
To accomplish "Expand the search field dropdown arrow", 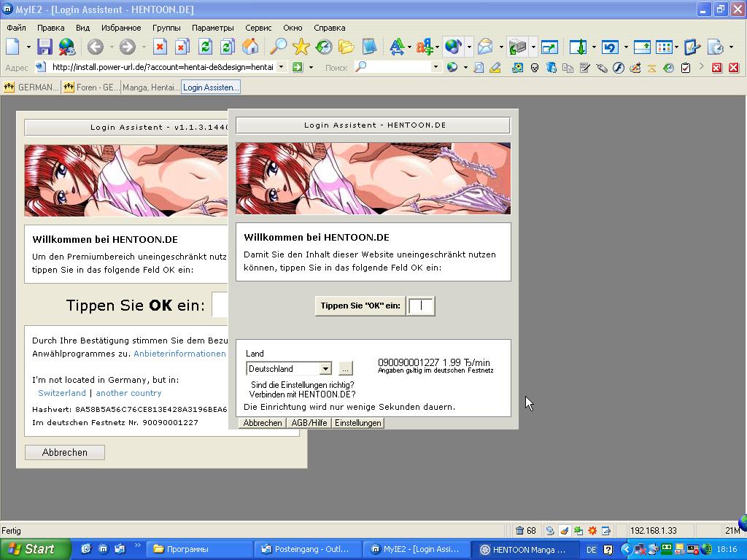I will (436, 67).
